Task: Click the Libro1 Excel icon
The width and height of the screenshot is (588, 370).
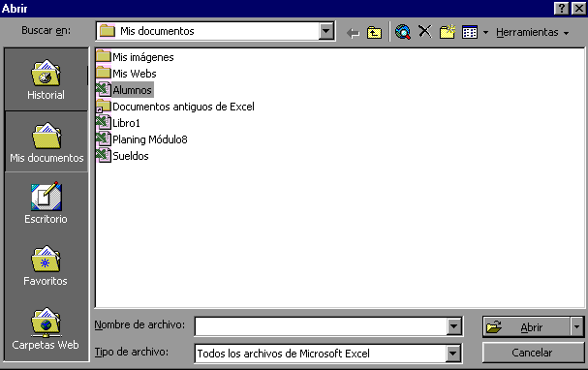Action: pyautogui.click(x=104, y=123)
